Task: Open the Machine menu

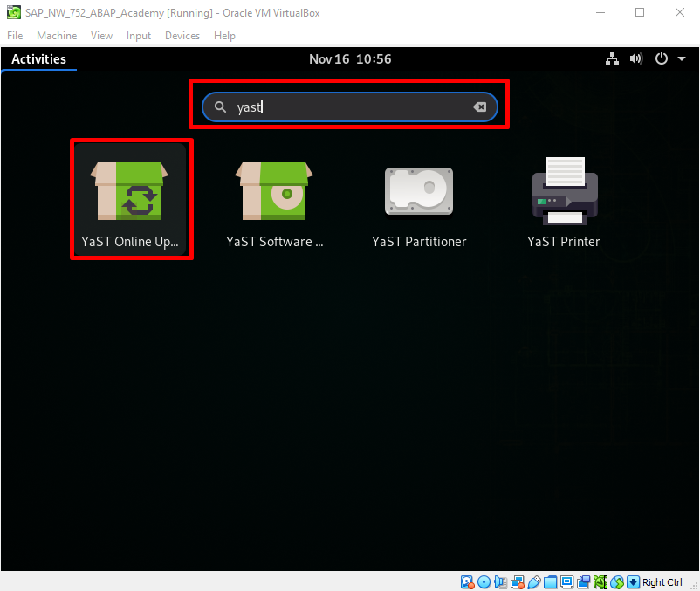Action: (x=57, y=36)
